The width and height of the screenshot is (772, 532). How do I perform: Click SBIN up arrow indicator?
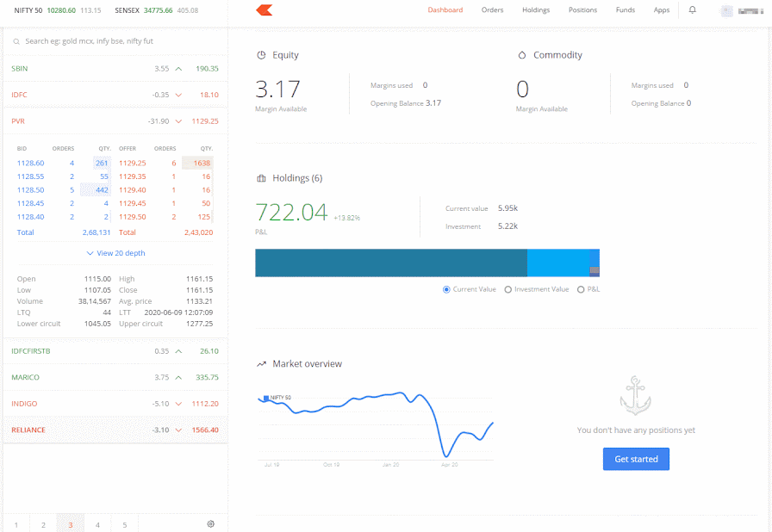[178, 69]
